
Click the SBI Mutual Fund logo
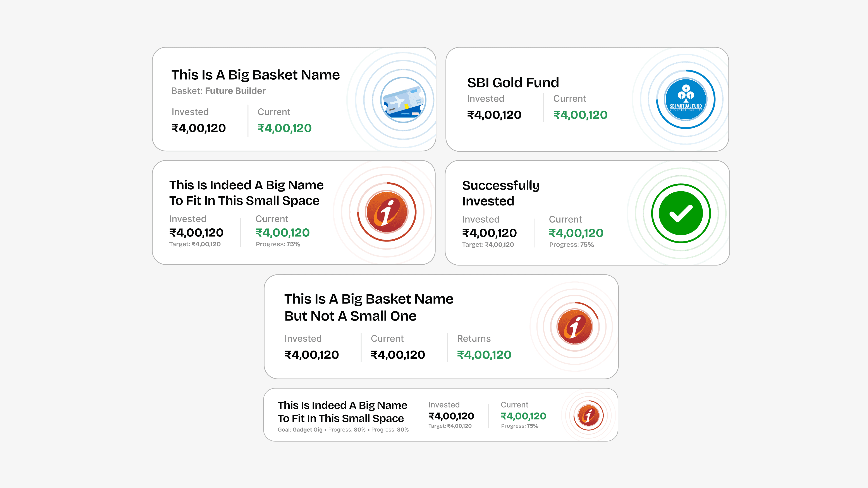point(685,99)
